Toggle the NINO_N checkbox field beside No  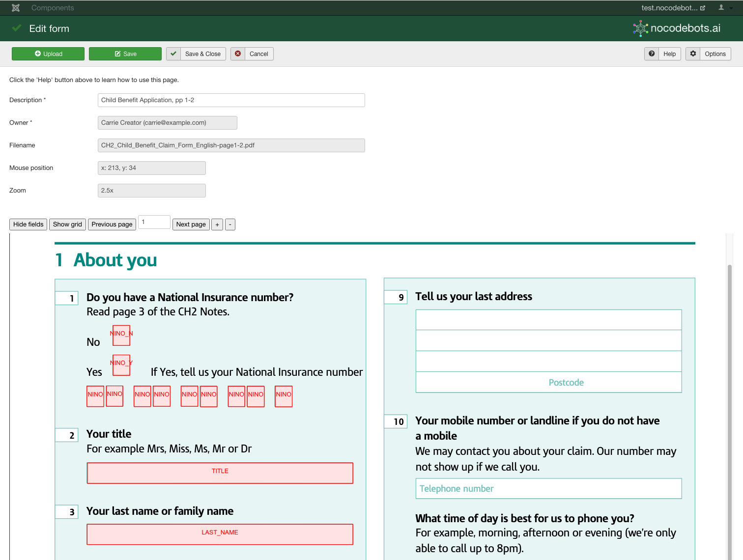coord(121,336)
